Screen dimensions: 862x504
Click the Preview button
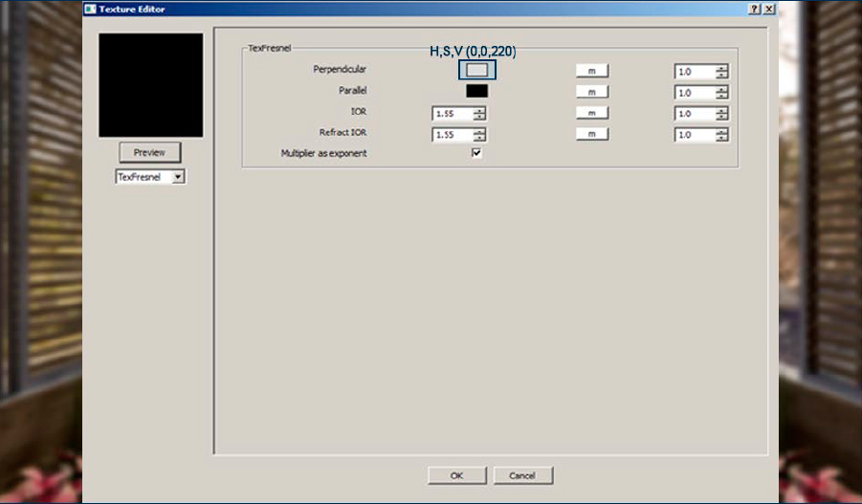click(x=149, y=152)
